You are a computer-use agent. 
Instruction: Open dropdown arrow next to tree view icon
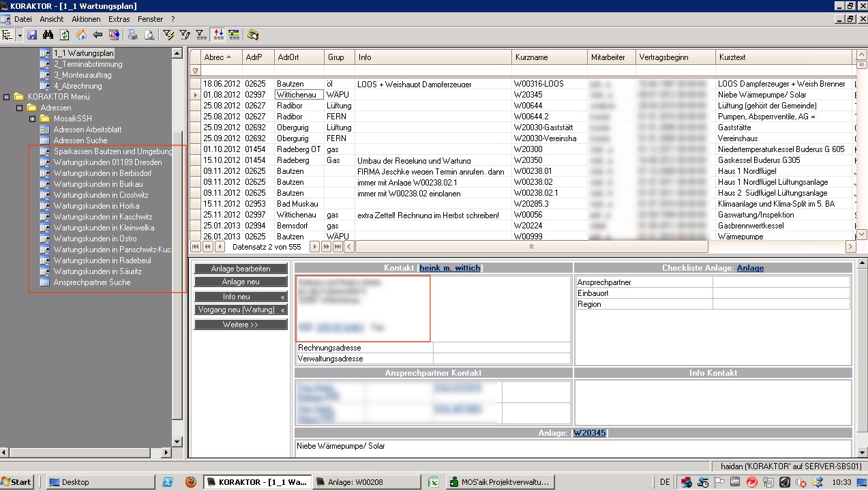tap(19, 35)
